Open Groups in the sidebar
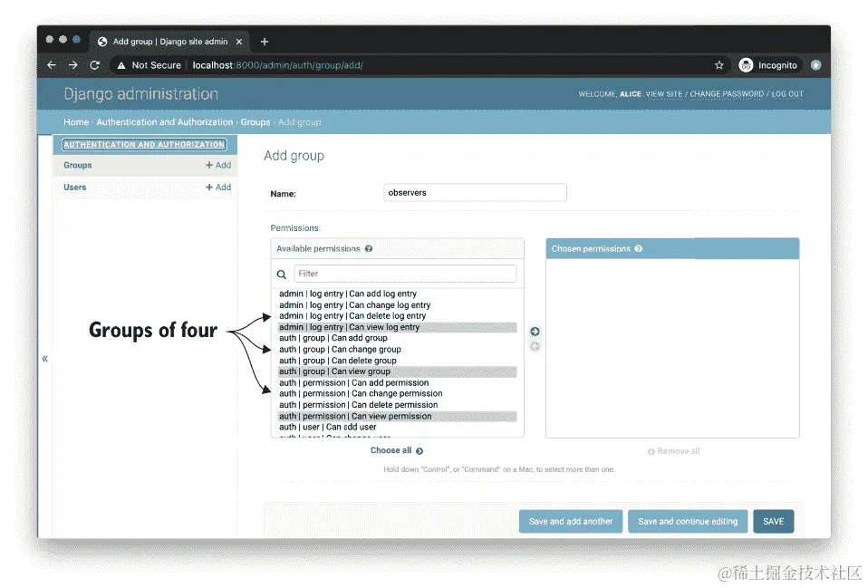868x588 pixels. (78, 165)
